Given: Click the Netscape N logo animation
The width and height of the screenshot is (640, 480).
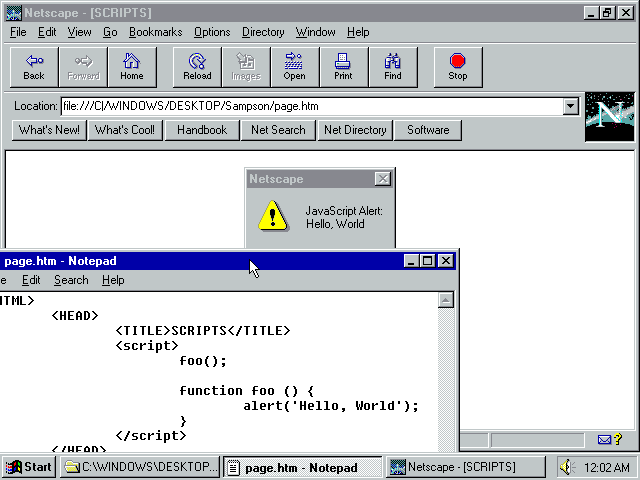Looking at the screenshot, I should tap(610, 117).
